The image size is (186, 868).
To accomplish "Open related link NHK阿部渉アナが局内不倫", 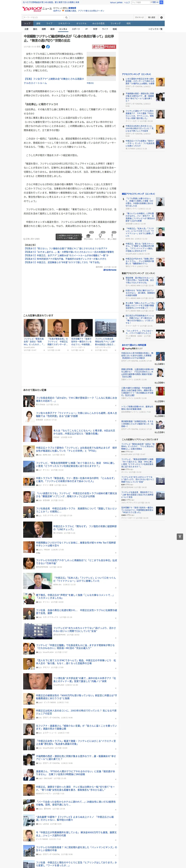I will (65, 259).
